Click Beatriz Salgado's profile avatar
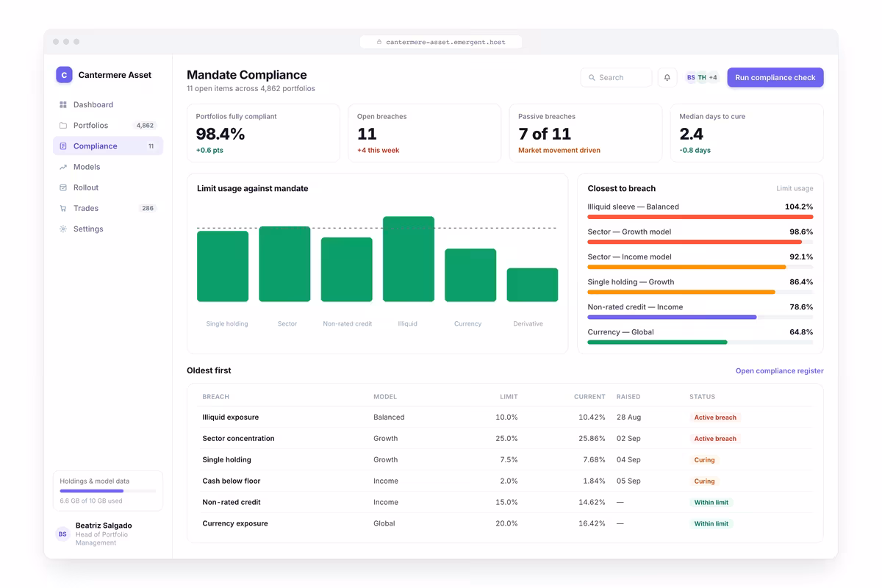 tap(62, 534)
